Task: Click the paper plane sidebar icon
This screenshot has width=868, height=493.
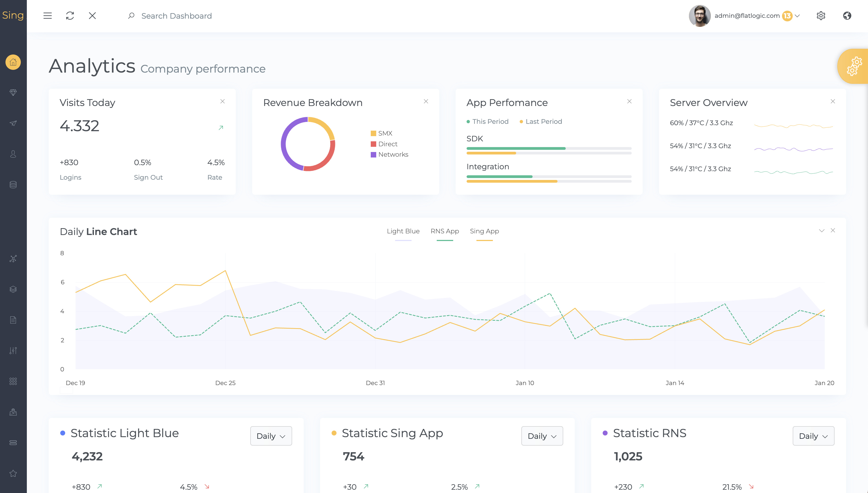Action: pyautogui.click(x=13, y=123)
